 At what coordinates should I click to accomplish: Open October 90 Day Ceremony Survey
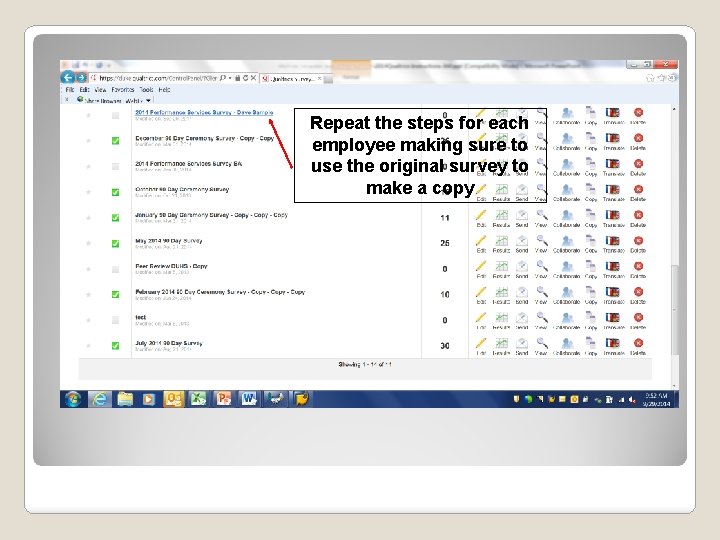[182, 189]
